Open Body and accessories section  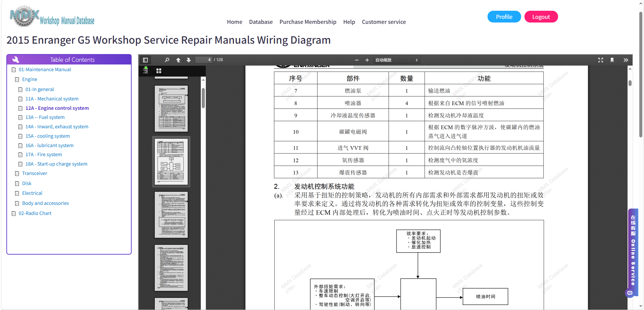(x=45, y=203)
